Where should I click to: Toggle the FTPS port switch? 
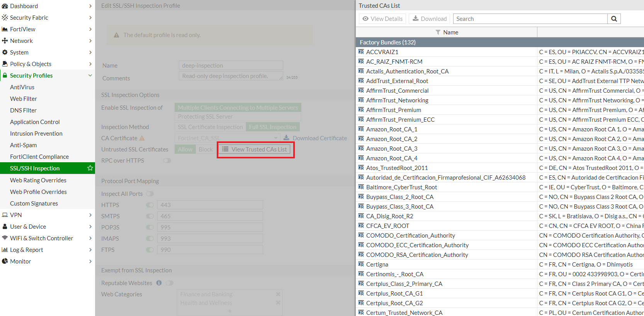[150, 250]
